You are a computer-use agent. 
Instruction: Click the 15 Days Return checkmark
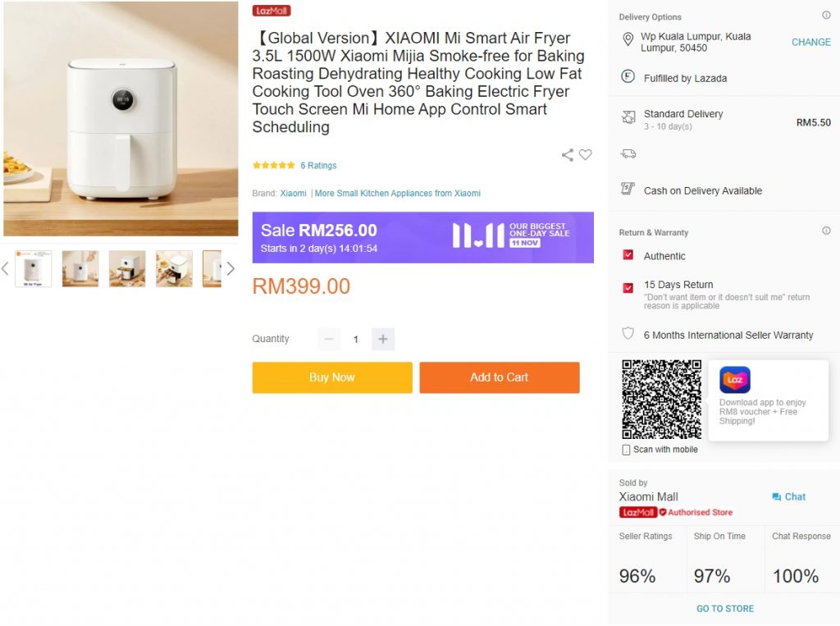click(628, 288)
